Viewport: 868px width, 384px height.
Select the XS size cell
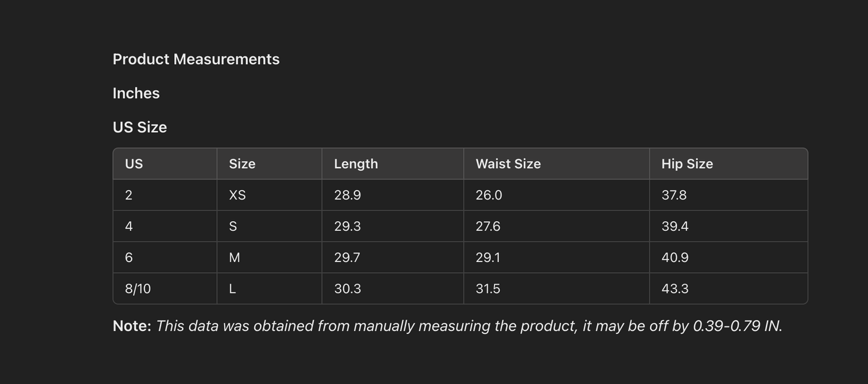tap(237, 195)
